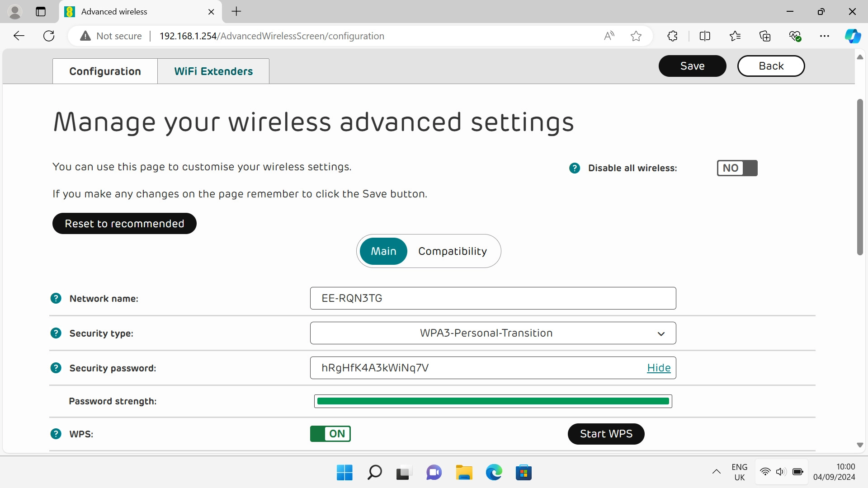Click the help icon beside Network name

56,298
